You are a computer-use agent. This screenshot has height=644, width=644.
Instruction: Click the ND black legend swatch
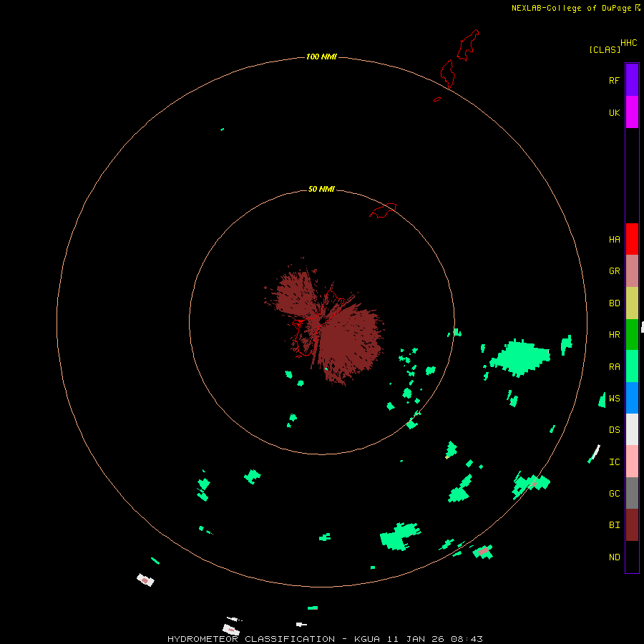(632, 557)
